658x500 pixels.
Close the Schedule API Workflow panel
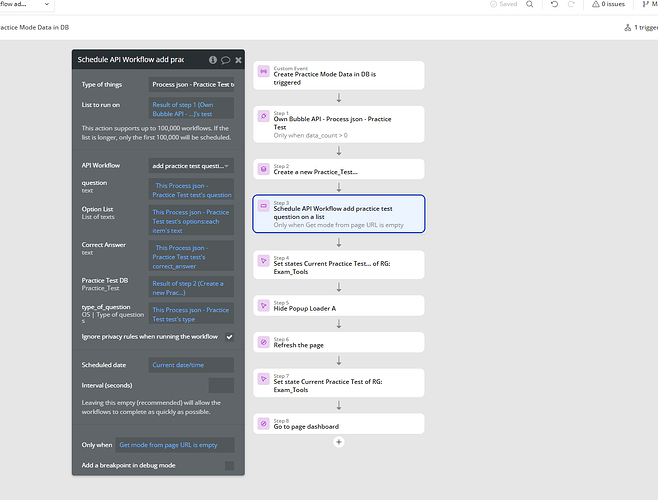click(x=237, y=60)
